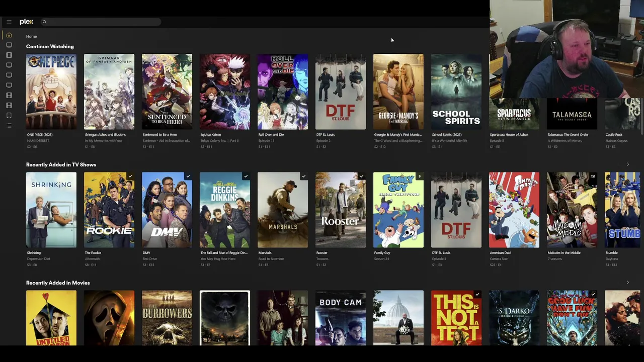Open the Ghostface mask movie poster
Viewport: 644px width, 362px height.
pos(109,318)
